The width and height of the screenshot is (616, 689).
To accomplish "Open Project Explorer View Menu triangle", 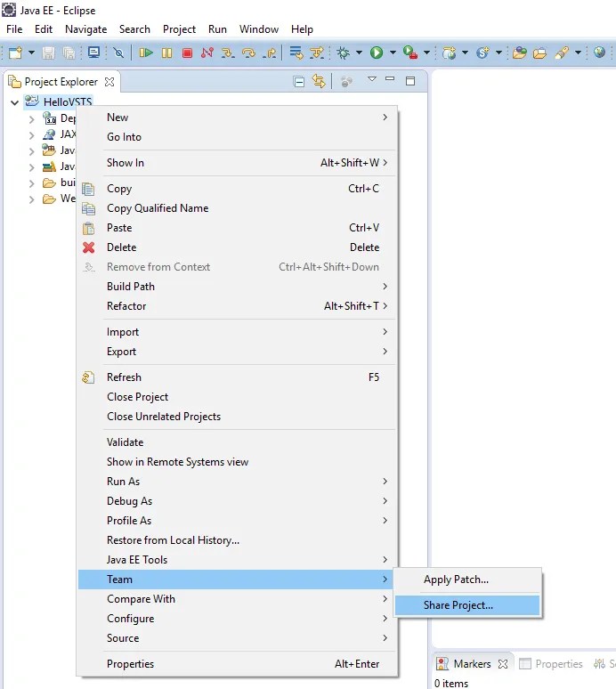I will click(x=372, y=79).
